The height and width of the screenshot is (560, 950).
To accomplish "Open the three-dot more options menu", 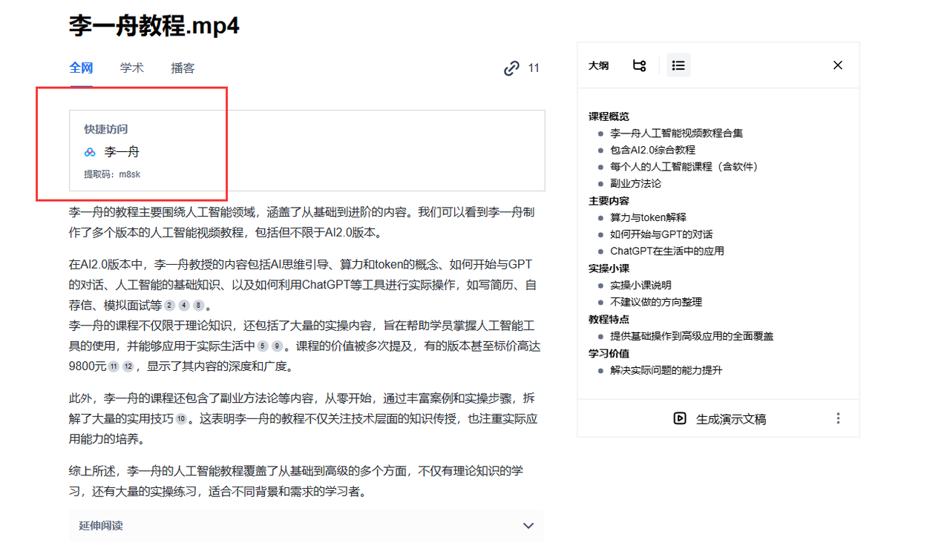I will (838, 418).
